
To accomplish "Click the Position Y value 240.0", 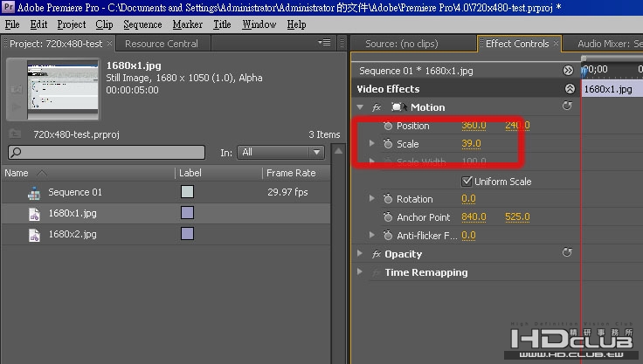I will (x=517, y=126).
